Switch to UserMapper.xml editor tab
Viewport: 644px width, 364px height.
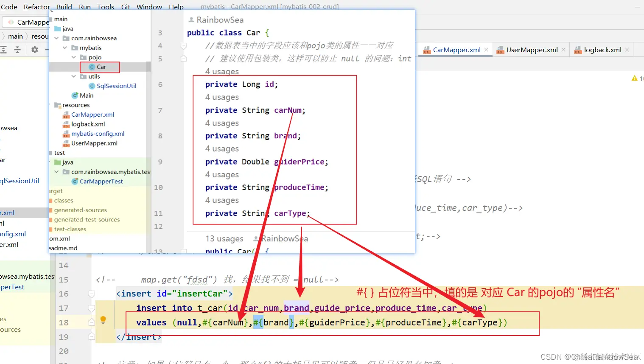532,50
